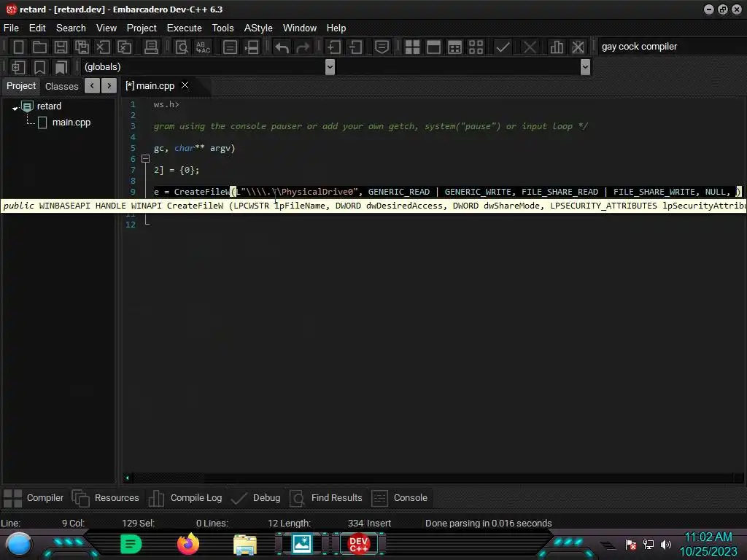Screen dimensions: 747x560
Task: Switch to the Project panel tab
Action: [x=21, y=86]
